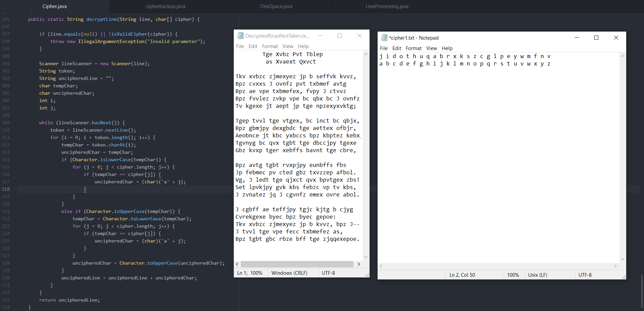This screenshot has height=311, width=644.
Task: Close the cipher1.txt Notepad window
Action: [616, 38]
